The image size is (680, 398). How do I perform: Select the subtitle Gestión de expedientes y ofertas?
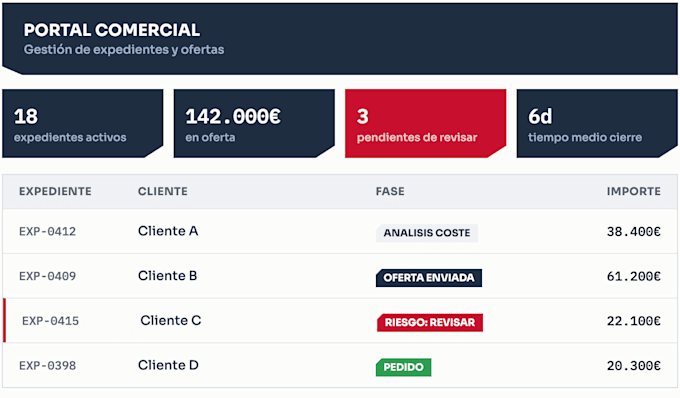(124, 50)
